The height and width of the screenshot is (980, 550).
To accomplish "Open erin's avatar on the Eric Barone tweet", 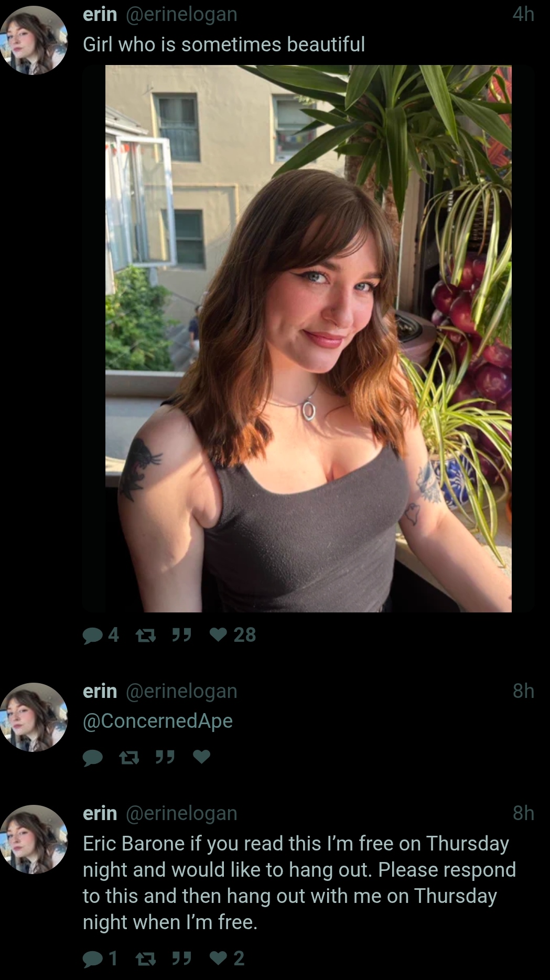I will (34, 839).
